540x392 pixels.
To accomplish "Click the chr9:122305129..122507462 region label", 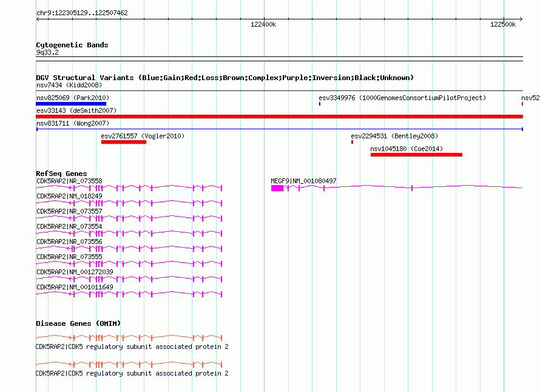I will (82, 13).
